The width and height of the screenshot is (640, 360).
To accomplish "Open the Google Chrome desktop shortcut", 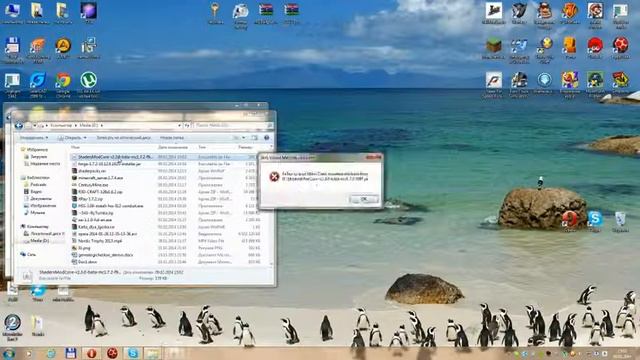I will tap(63, 80).
